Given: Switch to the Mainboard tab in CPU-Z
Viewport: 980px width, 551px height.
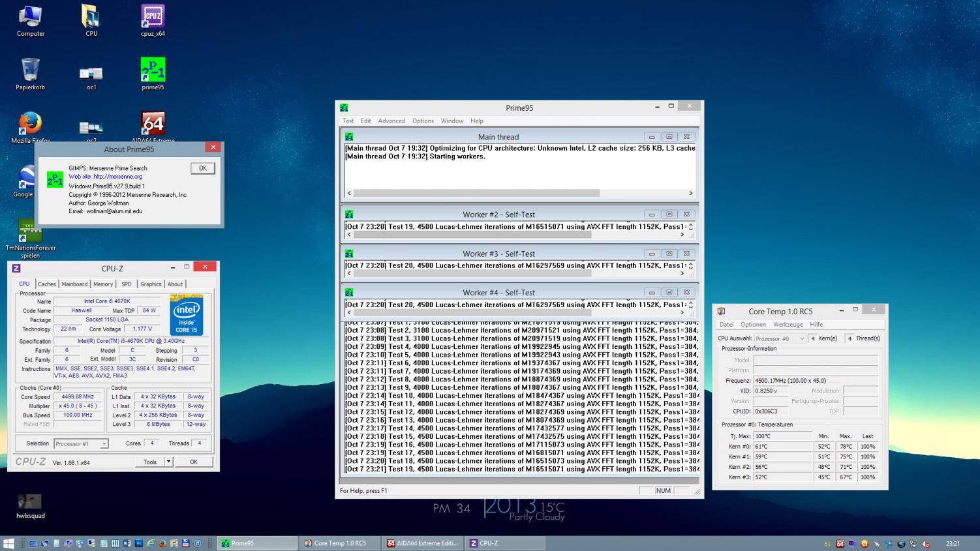Looking at the screenshot, I should pyautogui.click(x=74, y=284).
